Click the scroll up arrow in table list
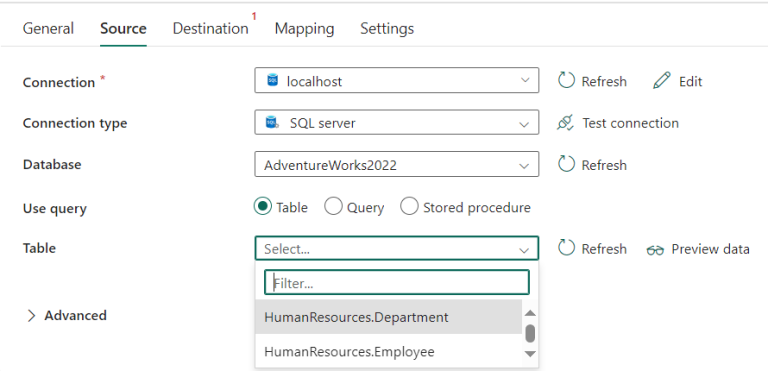Image resolution: width=768 pixels, height=371 pixels. (x=530, y=313)
